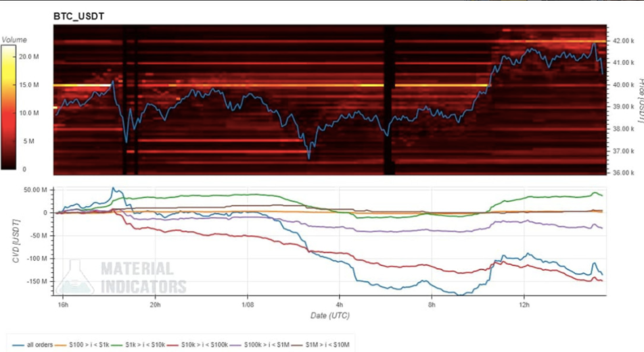Click the MATERIAL INDICATORS watermark text
This screenshot has width=644, height=352.
pos(143,278)
